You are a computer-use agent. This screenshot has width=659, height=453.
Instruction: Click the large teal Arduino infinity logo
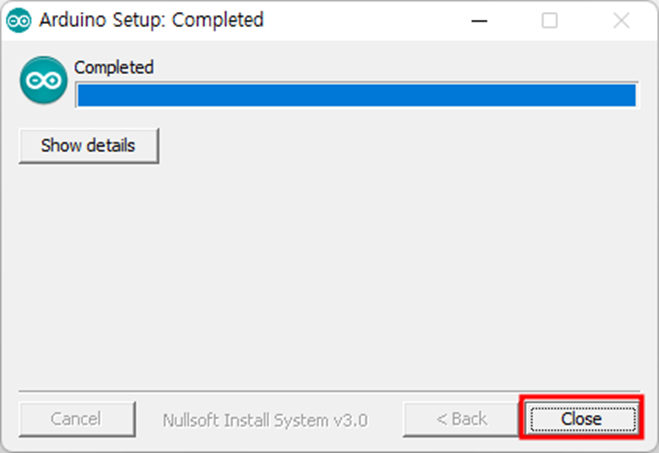43,80
